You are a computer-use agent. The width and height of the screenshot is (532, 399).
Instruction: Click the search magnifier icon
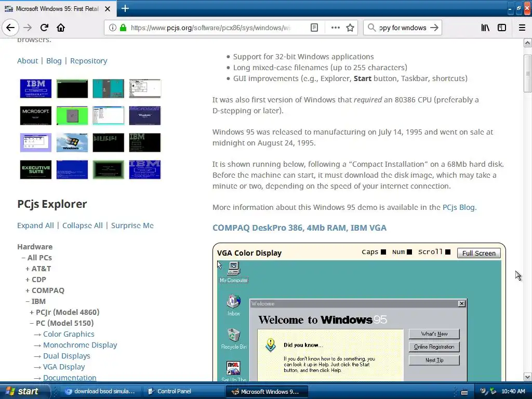coord(372,28)
